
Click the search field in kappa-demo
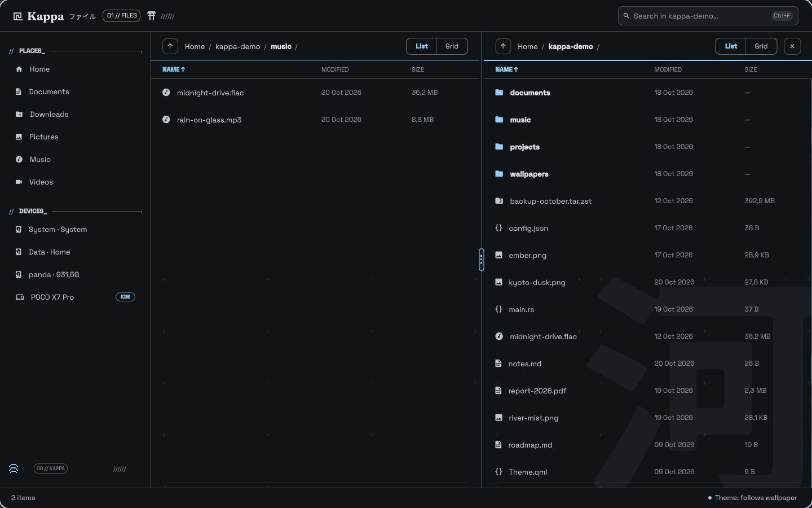[x=708, y=16]
